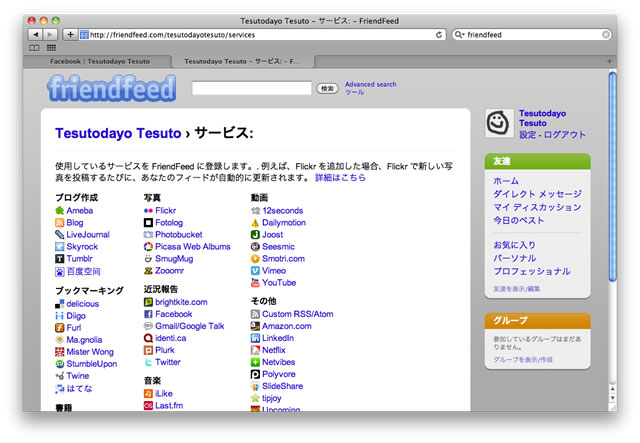Click the LinkedIn icon
640x443 pixels.
coord(255,338)
